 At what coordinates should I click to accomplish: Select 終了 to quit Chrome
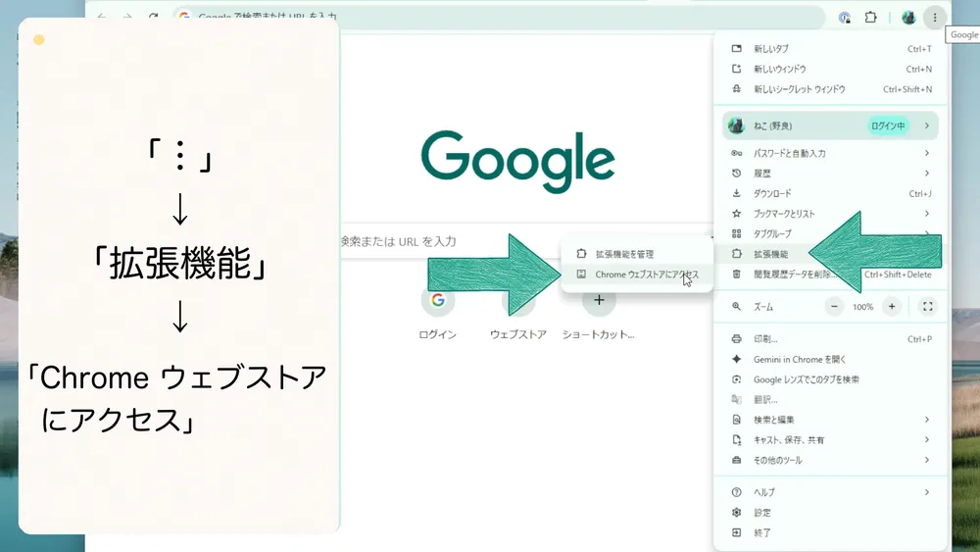coord(830,532)
